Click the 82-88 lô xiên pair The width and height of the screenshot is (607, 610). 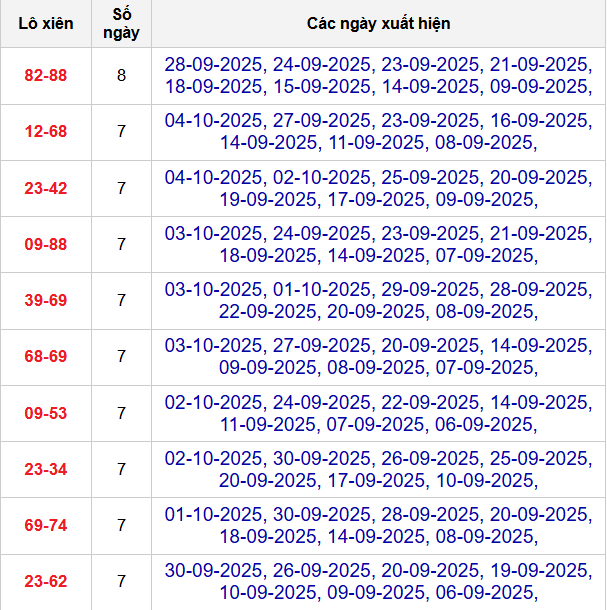click(x=44, y=76)
